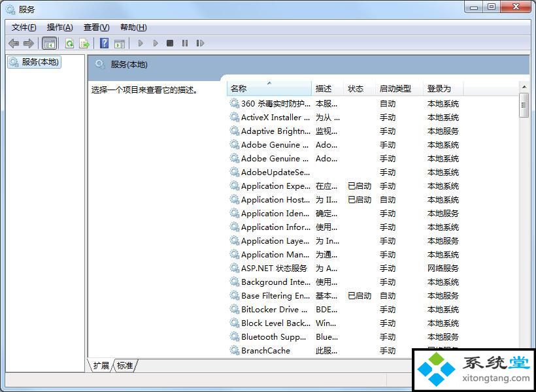Select Block Level Backup service row
This screenshot has width=536, height=392.
(344, 323)
